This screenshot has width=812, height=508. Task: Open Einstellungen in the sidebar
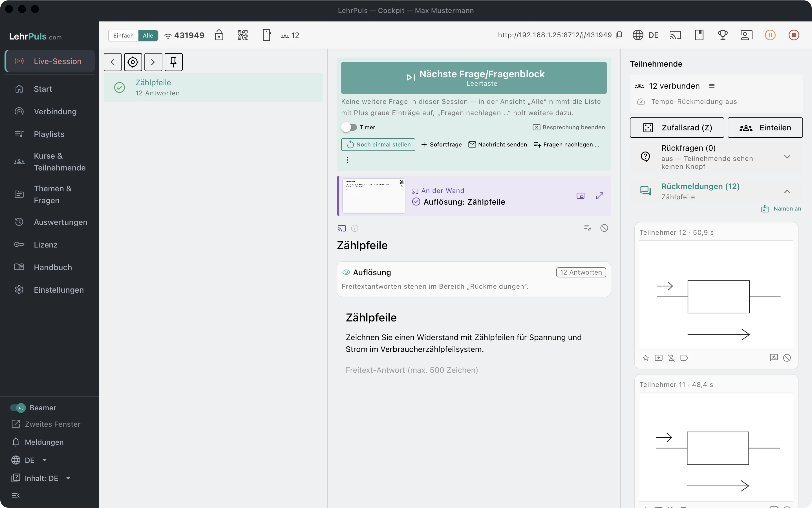pyautogui.click(x=50, y=290)
